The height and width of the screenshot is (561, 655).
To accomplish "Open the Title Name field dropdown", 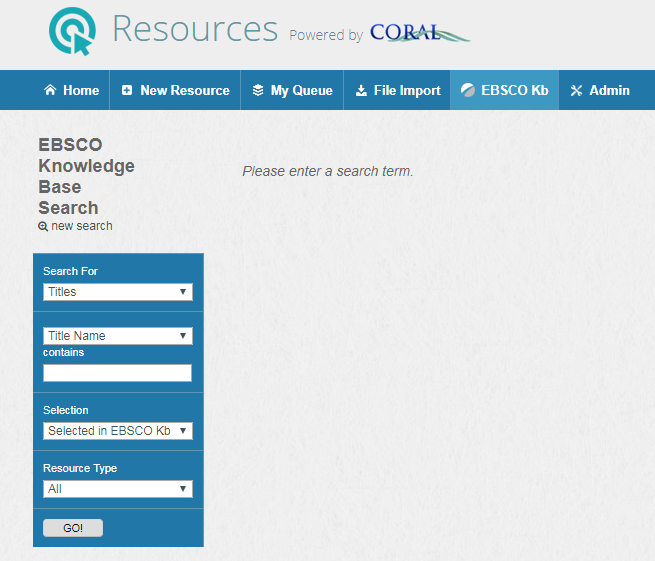I will tap(118, 336).
